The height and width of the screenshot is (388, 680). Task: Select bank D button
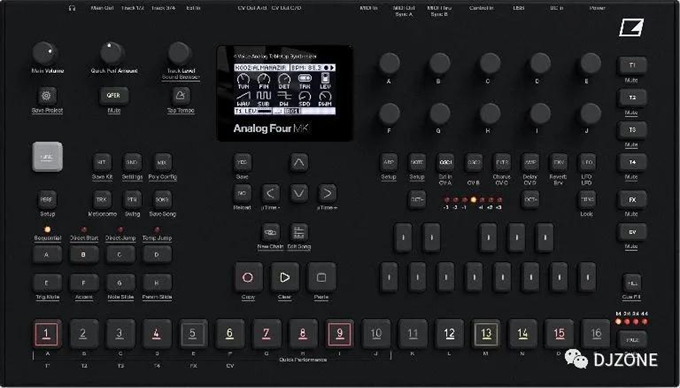coord(157,255)
